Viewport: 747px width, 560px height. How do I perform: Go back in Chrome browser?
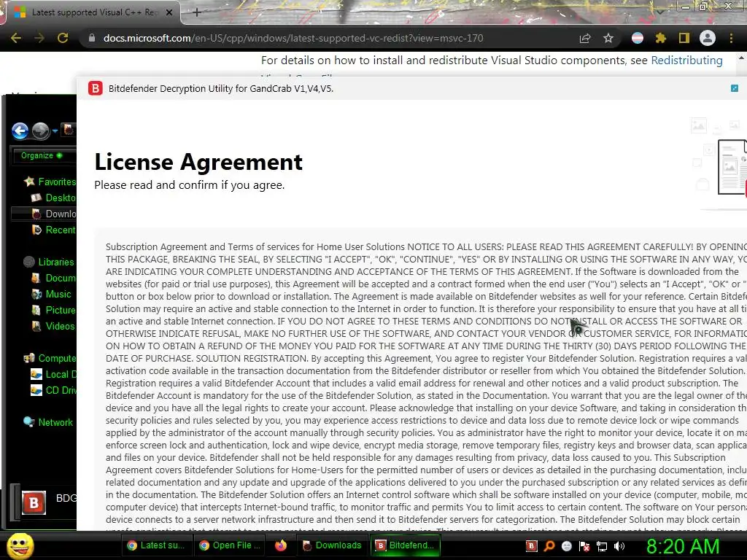16,38
